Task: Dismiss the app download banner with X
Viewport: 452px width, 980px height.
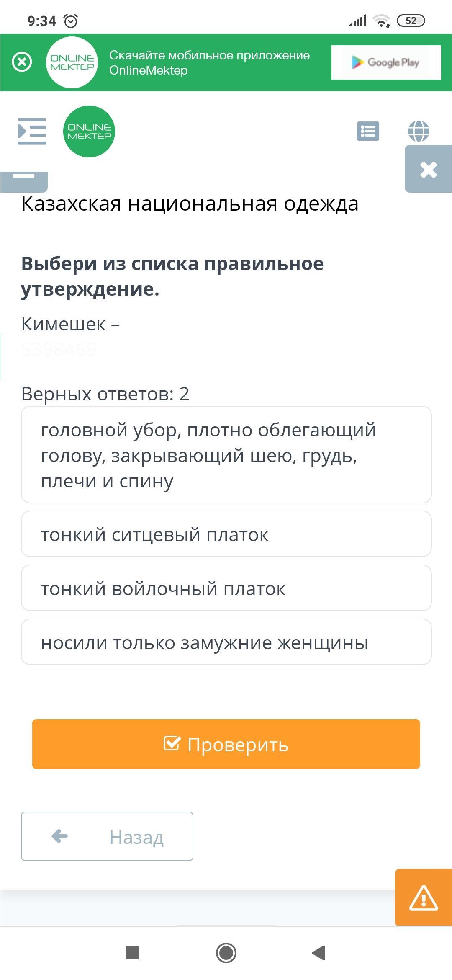Action: point(22,62)
